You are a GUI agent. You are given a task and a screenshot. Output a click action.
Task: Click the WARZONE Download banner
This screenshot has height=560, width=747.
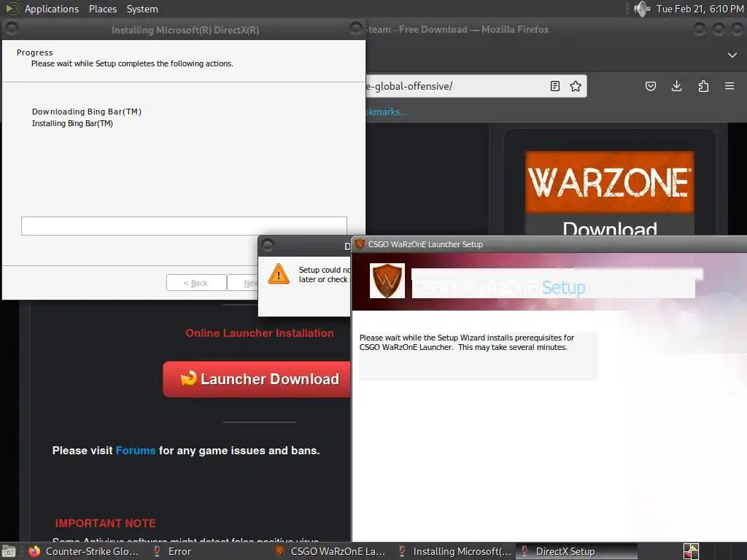tap(609, 192)
